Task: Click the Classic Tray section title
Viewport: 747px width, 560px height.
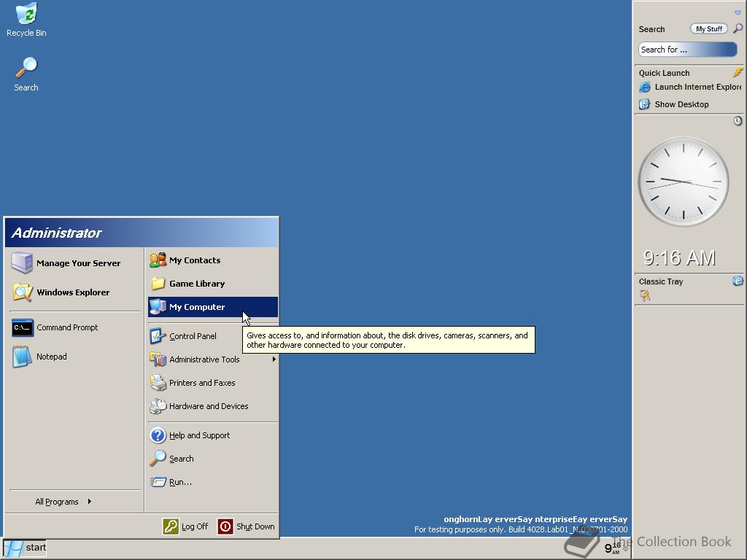Action: (661, 281)
